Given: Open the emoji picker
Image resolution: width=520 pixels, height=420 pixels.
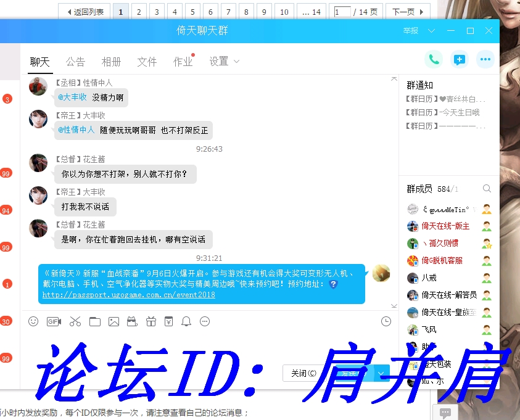Looking at the screenshot, I should 33,321.
